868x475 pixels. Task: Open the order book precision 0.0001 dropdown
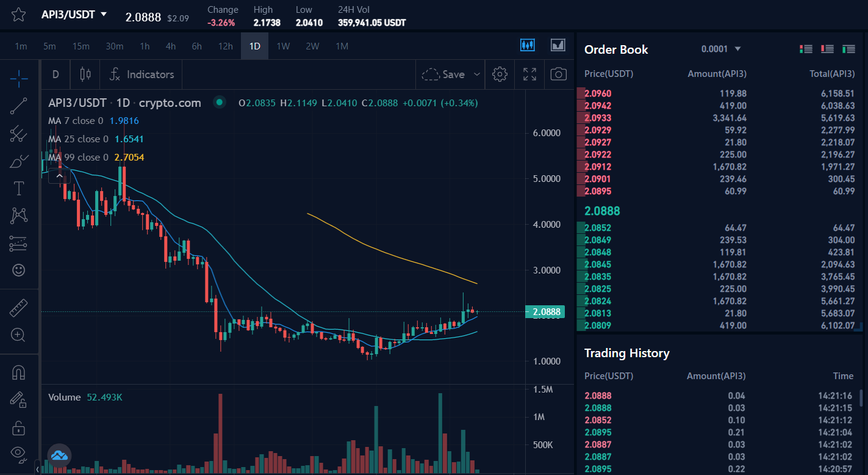pyautogui.click(x=721, y=49)
